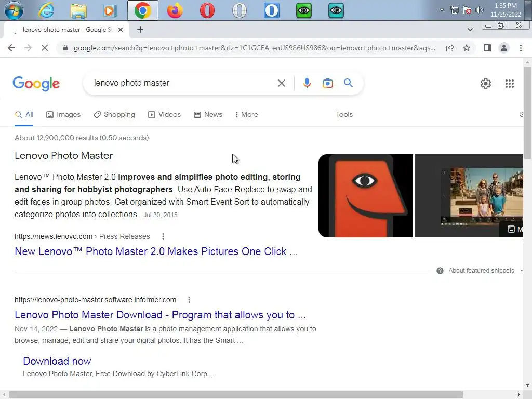
Task: Show hidden system tray icons
Action: point(442,10)
